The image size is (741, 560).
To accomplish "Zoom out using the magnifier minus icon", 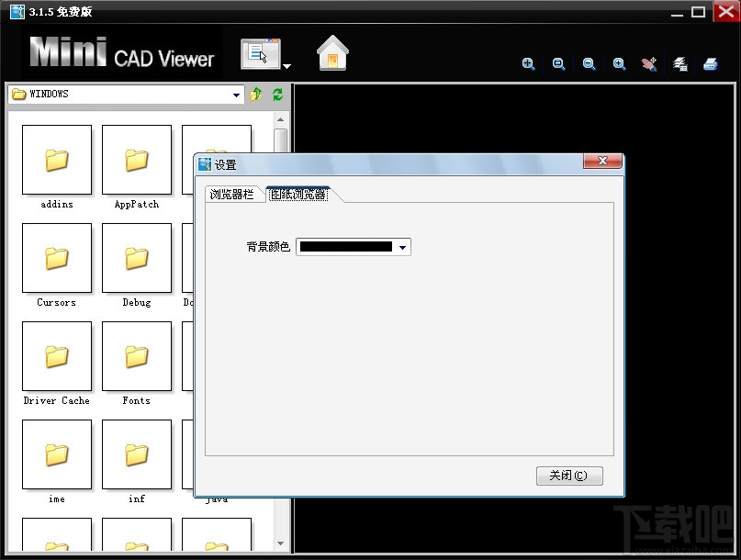I will point(589,64).
